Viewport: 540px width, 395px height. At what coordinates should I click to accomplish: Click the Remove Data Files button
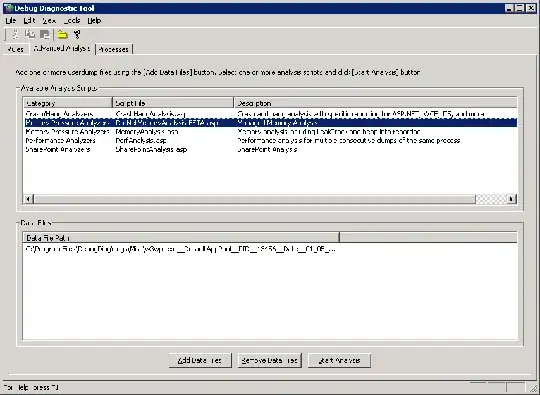click(x=270, y=361)
